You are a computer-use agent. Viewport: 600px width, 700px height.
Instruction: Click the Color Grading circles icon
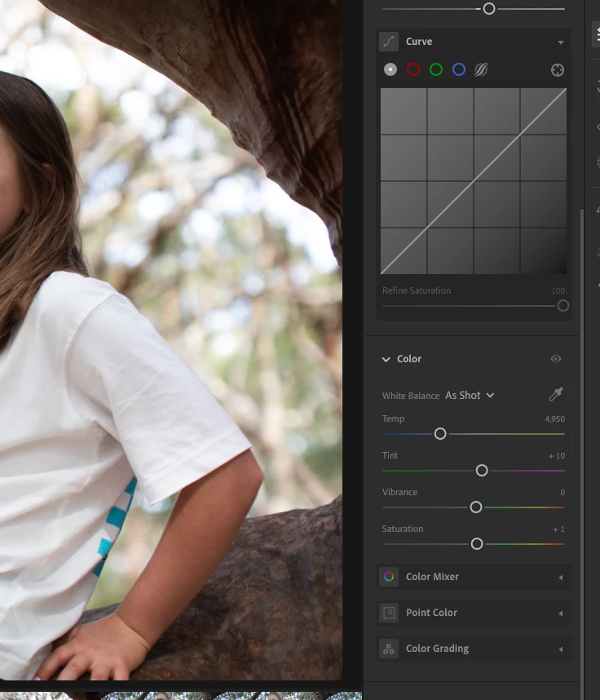tap(389, 649)
